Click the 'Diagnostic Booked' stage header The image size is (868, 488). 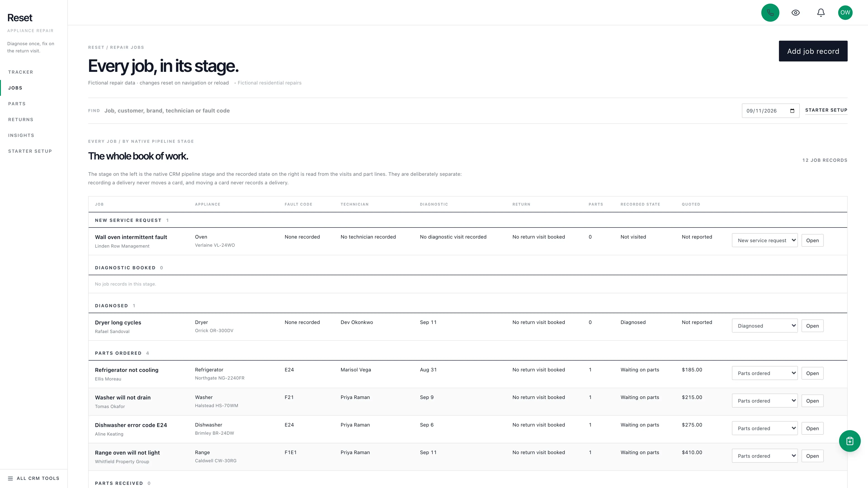tap(125, 268)
